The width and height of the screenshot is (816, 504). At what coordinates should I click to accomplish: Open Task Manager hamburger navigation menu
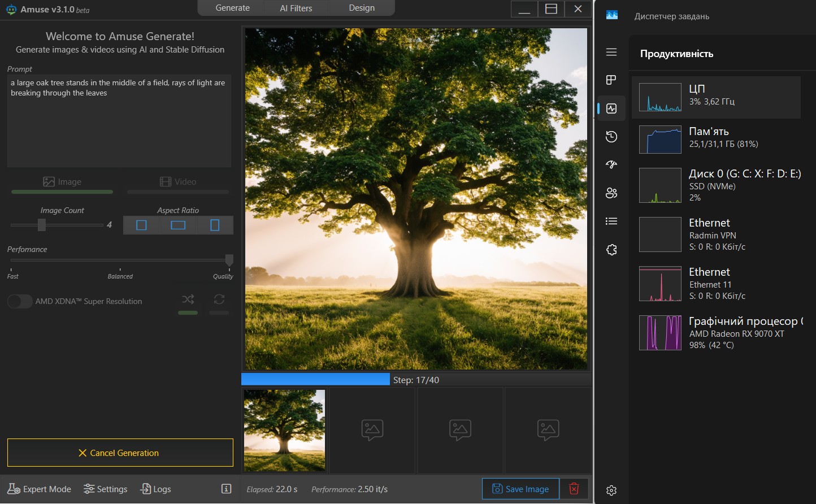coord(611,52)
